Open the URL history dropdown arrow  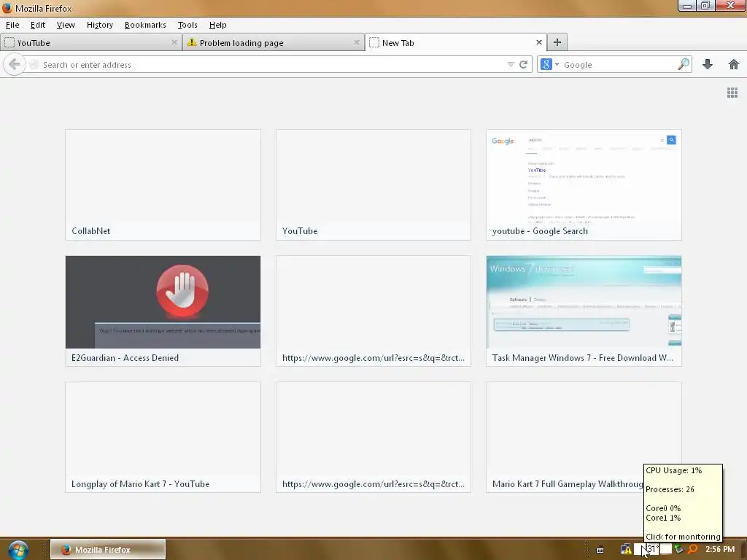point(511,64)
